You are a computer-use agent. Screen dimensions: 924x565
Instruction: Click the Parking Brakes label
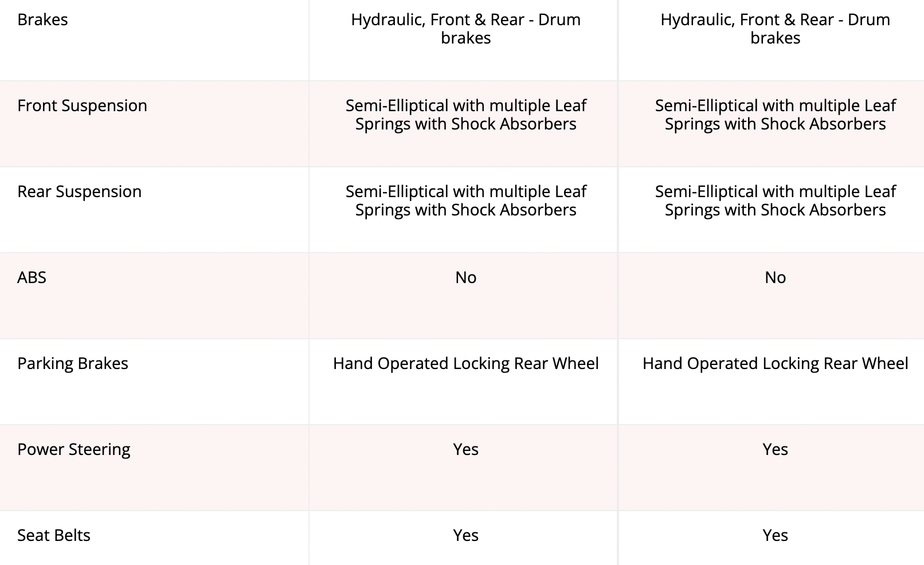[x=73, y=364]
